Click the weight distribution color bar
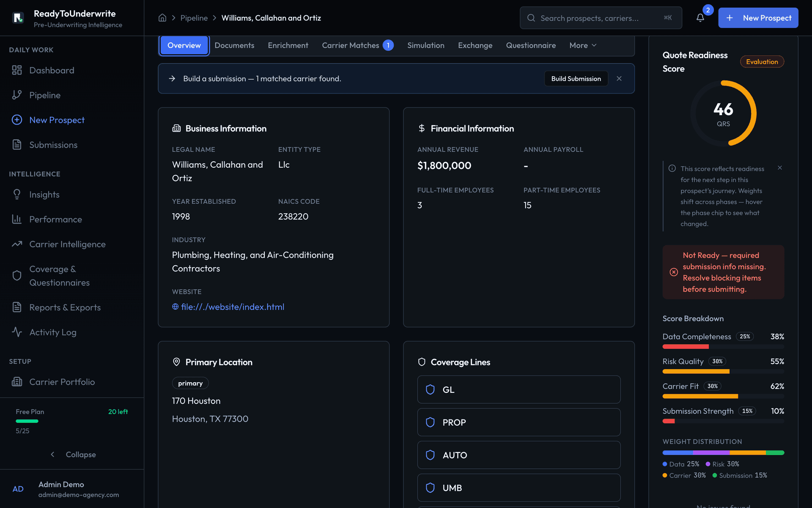The height and width of the screenshot is (508, 812). point(723,453)
